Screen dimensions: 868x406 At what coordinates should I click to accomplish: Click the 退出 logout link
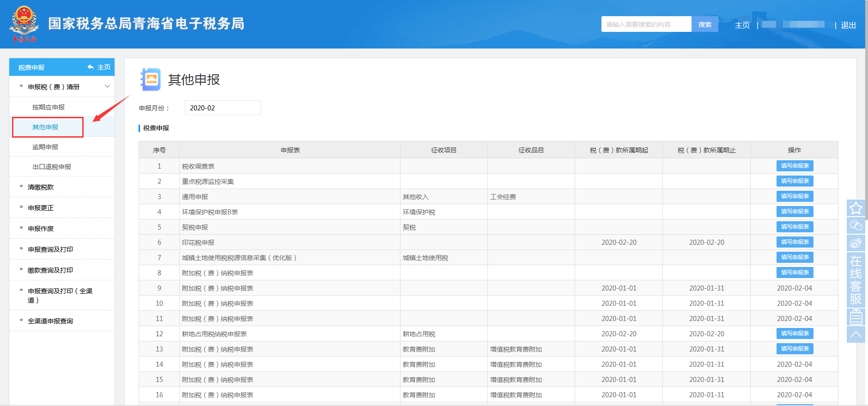click(x=848, y=25)
